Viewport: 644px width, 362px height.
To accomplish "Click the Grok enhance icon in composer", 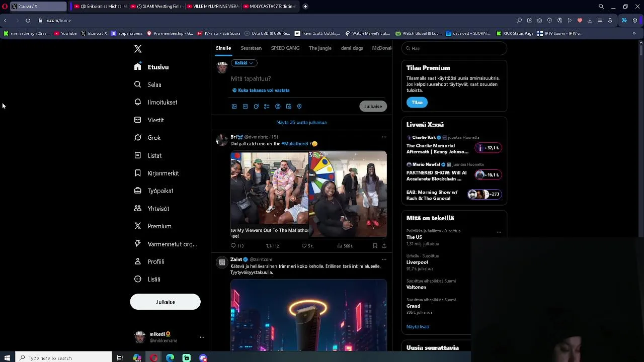I will [x=256, y=107].
